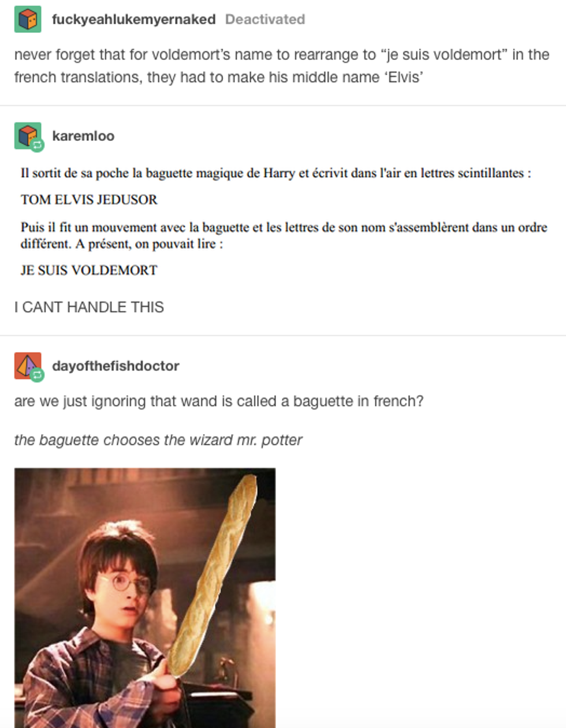This screenshot has width=566, height=728.
Task: Click the italic 'the baguette chooses the wizard' line
Action: (158, 440)
